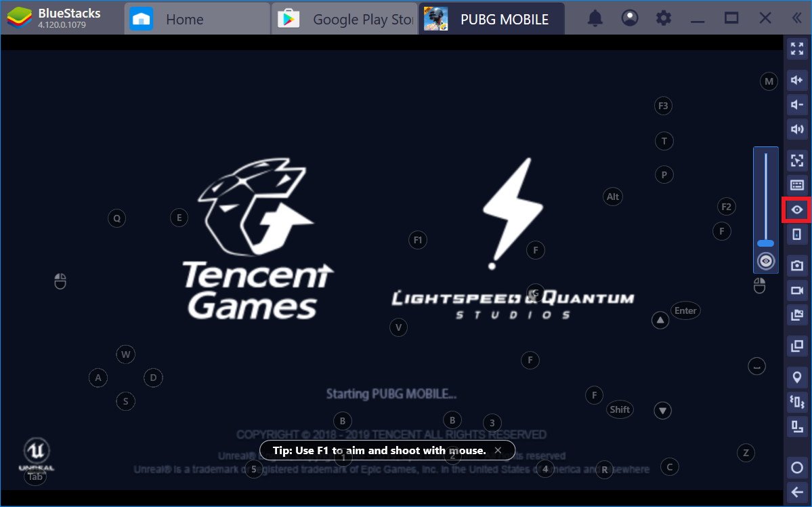Tap the Android home circle button
Viewport: 812px width, 507px height.
(x=797, y=468)
